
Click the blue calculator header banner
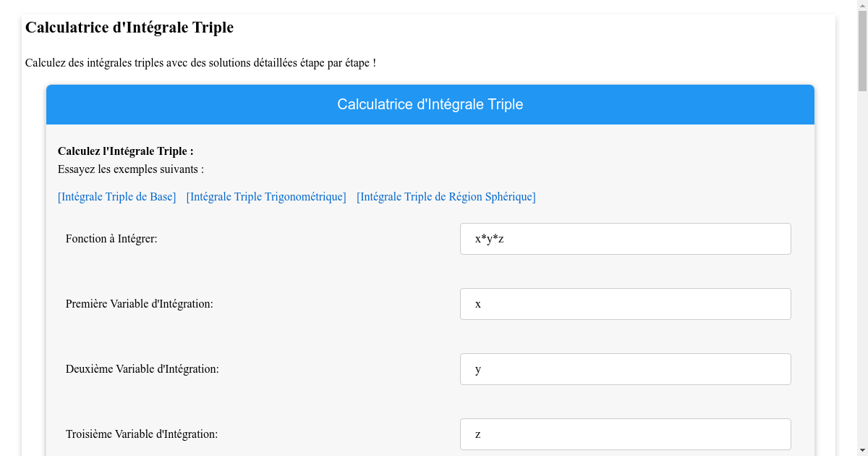click(x=430, y=104)
